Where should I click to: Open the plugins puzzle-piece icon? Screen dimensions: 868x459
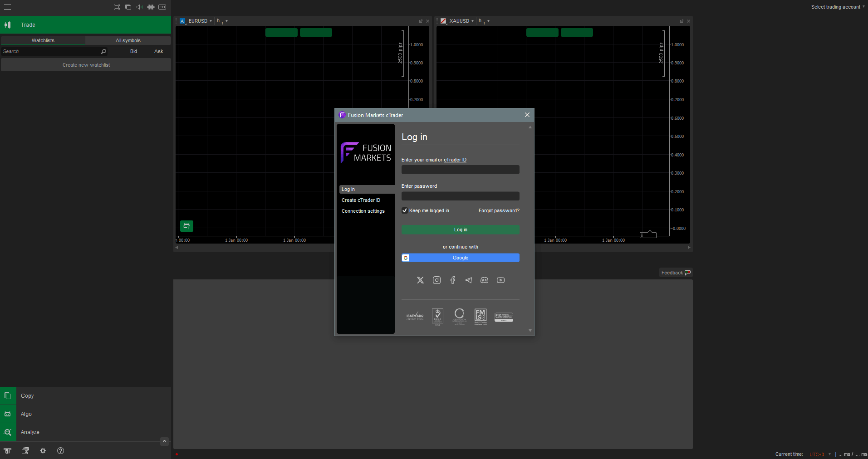click(x=151, y=7)
